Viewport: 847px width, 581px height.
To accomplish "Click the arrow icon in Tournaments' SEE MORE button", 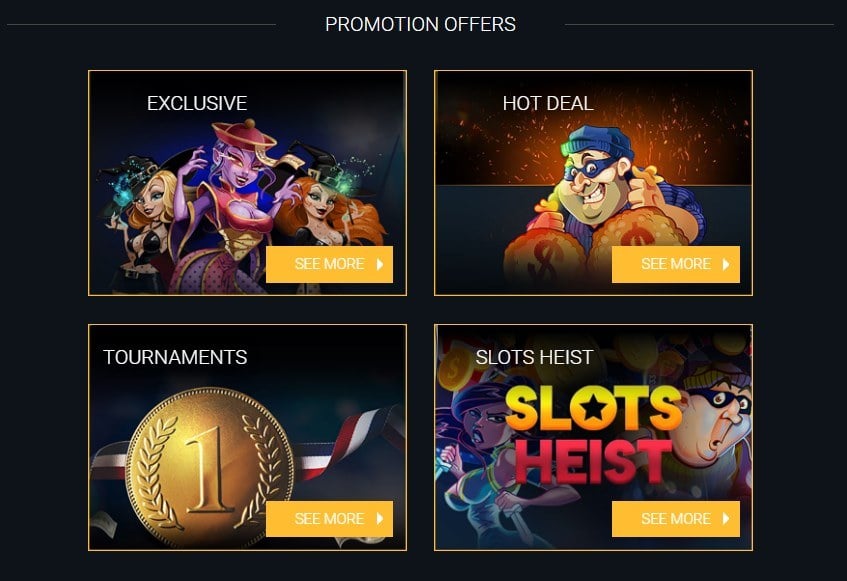I will coord(378,519).
